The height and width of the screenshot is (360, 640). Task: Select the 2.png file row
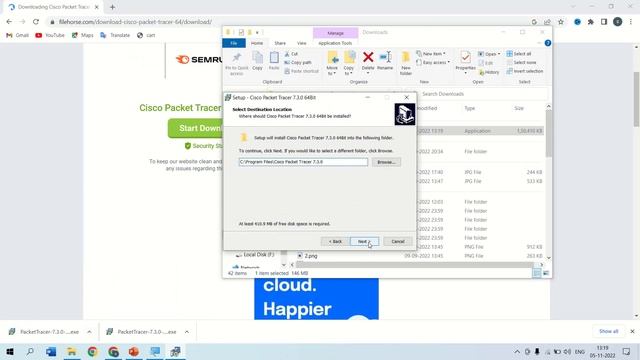(x=419, y=256)
